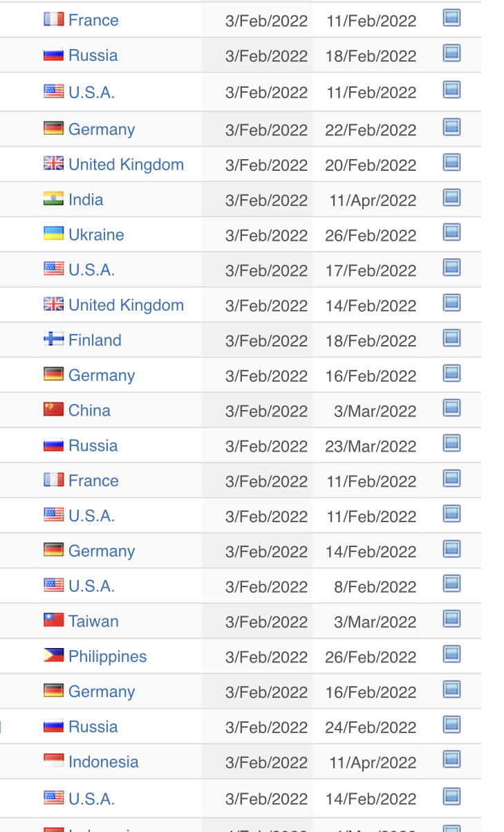Click the Taiwan link
The width and height of the screenshot is (504, 832).
[x=93, y=621]
